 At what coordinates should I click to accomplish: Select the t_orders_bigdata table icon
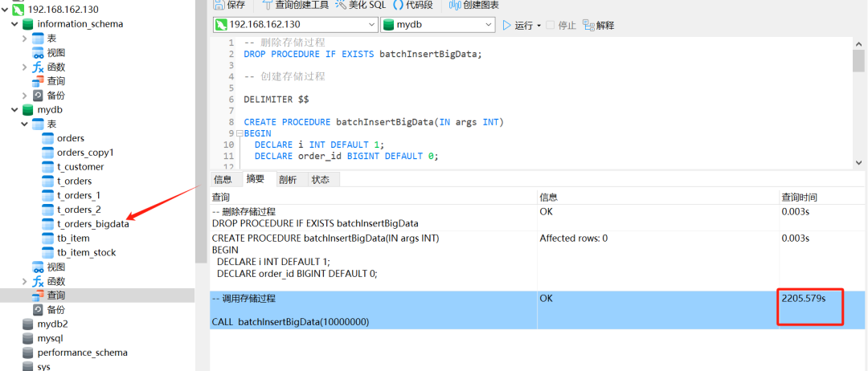48,224
